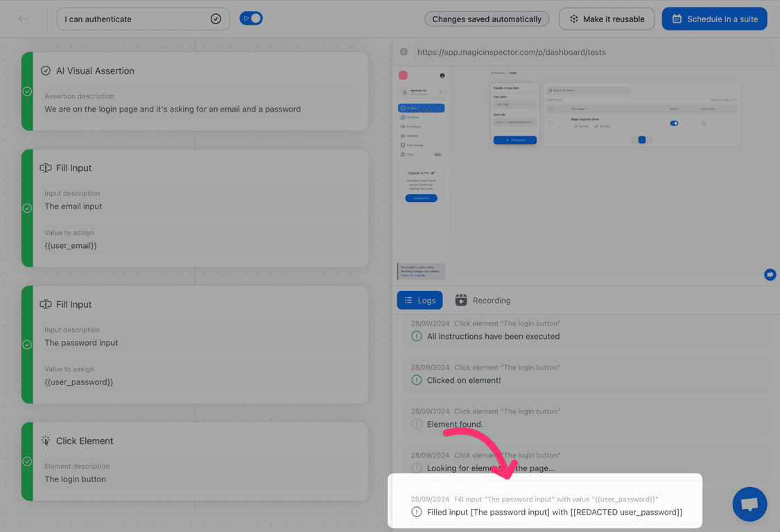This screenshot has height=532, width=780.
Task: Click Schedule in a suite
Action: [x=714, y=19]
